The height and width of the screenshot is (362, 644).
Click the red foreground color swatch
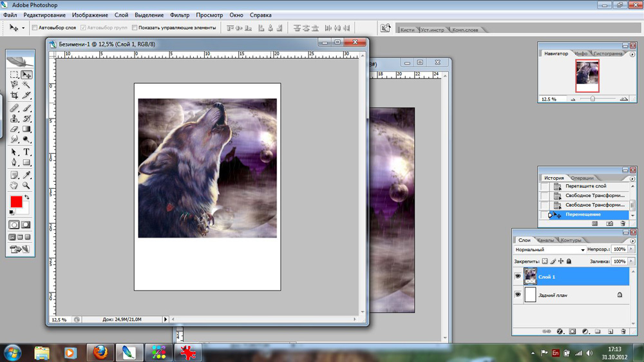[16, 202]
